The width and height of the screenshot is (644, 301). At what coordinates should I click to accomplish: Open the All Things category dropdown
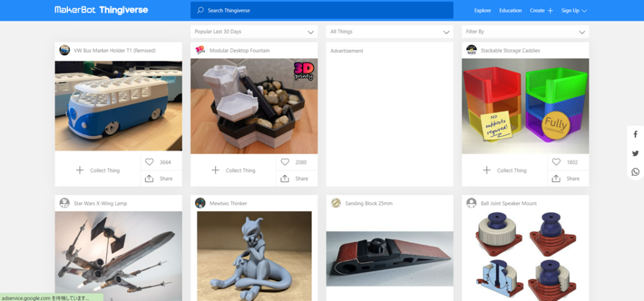389,31
